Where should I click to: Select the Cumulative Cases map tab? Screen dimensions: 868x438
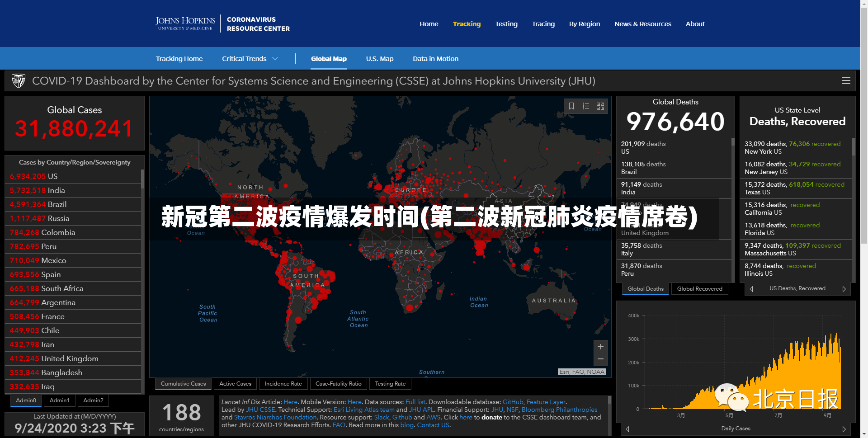[x=183, y=384]
